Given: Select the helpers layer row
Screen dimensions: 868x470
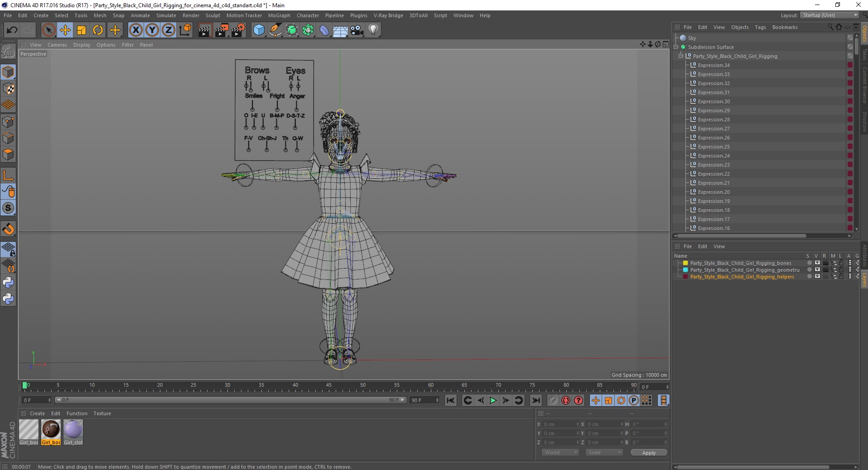Looking at the screenshot, I should point(742,277).
